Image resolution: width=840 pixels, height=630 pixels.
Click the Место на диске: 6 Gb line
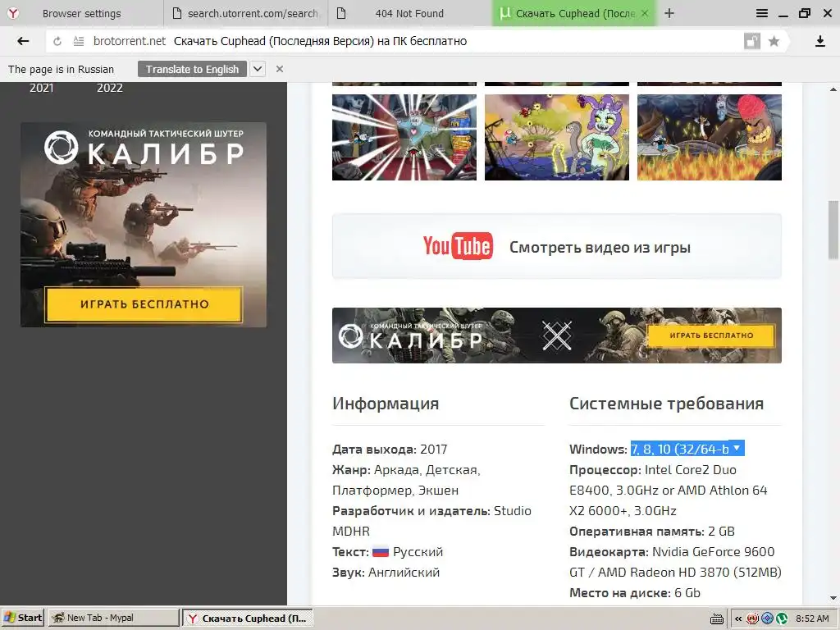click(x=634, y=592)
